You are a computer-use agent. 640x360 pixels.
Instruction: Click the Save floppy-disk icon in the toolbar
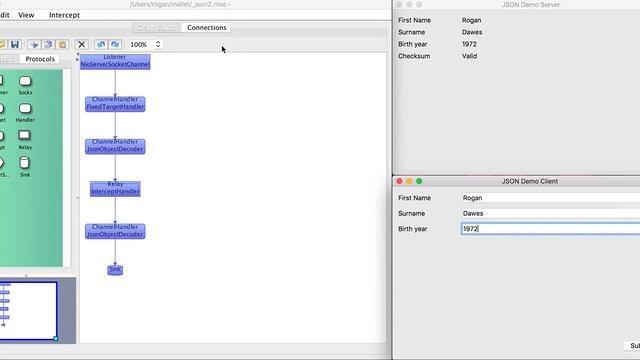(15, 44)
